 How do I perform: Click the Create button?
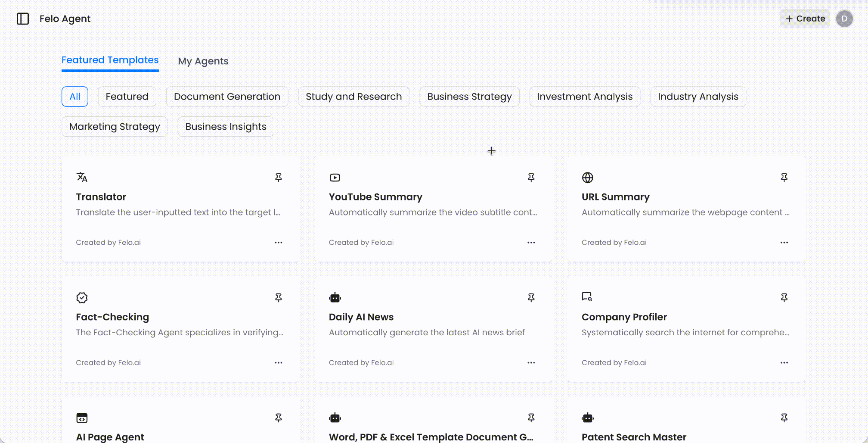[805, 19]
